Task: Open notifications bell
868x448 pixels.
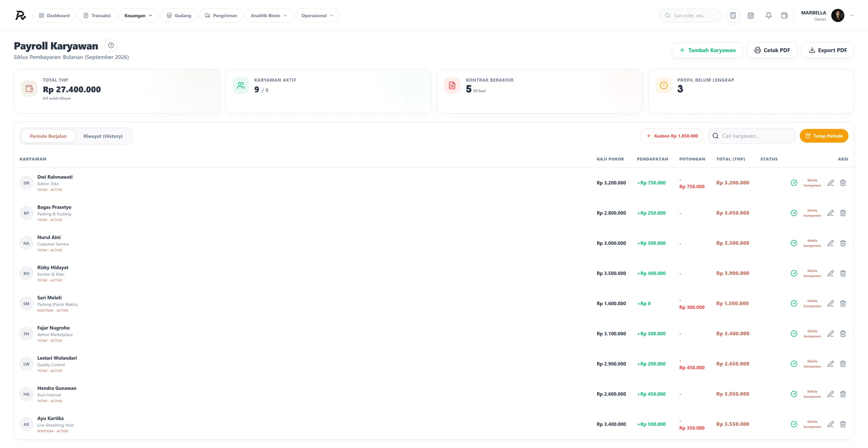Action: pyautogui.click(x=768, y=16)
